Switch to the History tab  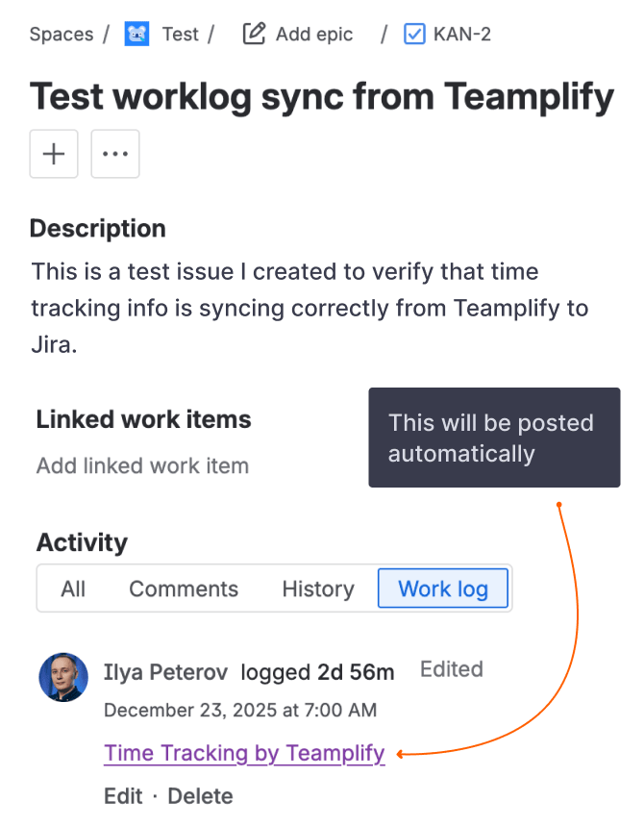click(x=318, y=589)
